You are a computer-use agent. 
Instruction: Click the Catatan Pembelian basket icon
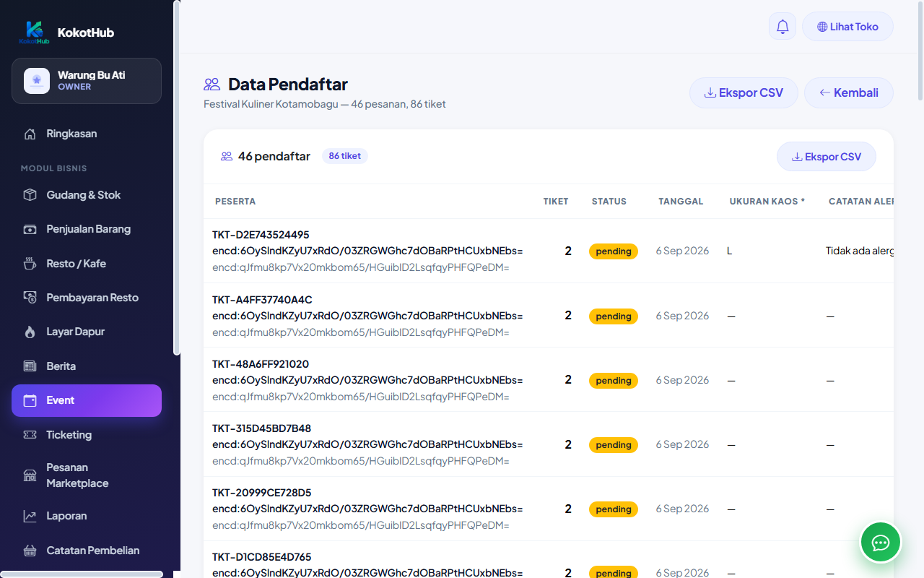(x=30, y=551)
